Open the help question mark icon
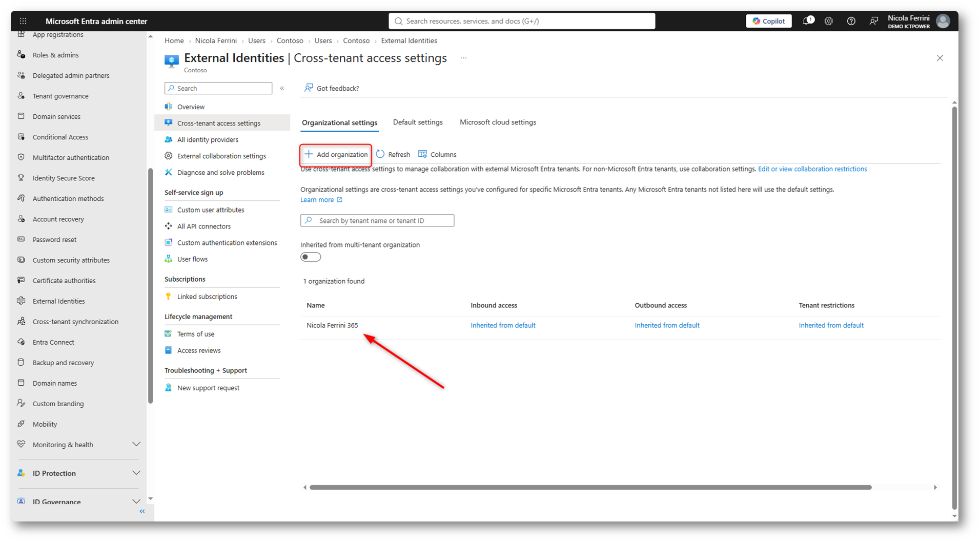Screen dimensions: 980x543 851,21
